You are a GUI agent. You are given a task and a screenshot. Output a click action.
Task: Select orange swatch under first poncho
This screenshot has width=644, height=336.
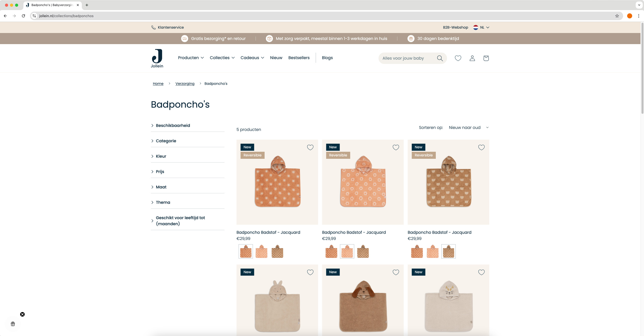point(246,251)
